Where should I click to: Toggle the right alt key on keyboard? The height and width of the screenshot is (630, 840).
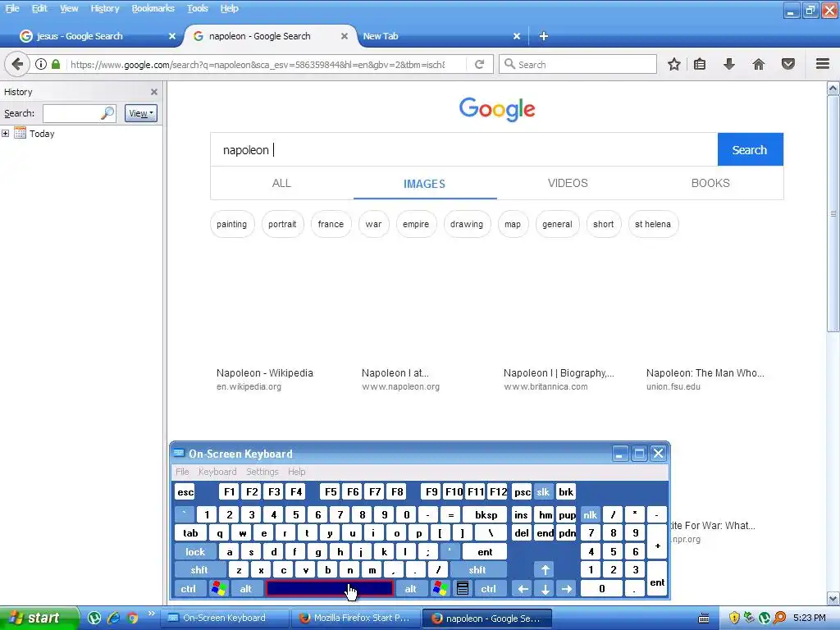[411, 589]
